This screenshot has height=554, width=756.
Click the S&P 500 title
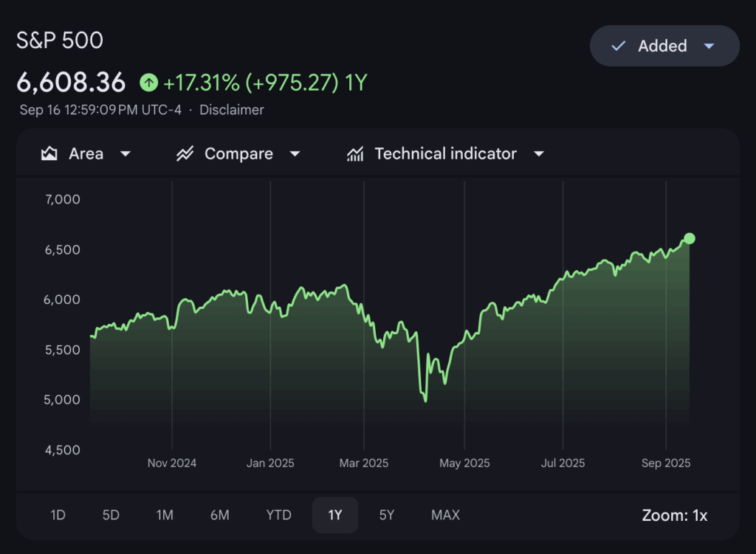pyautogui.click(x=60, y=40)
